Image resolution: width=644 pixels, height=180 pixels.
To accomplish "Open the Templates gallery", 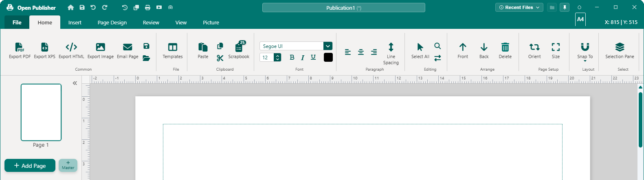I will click(173, 50).
